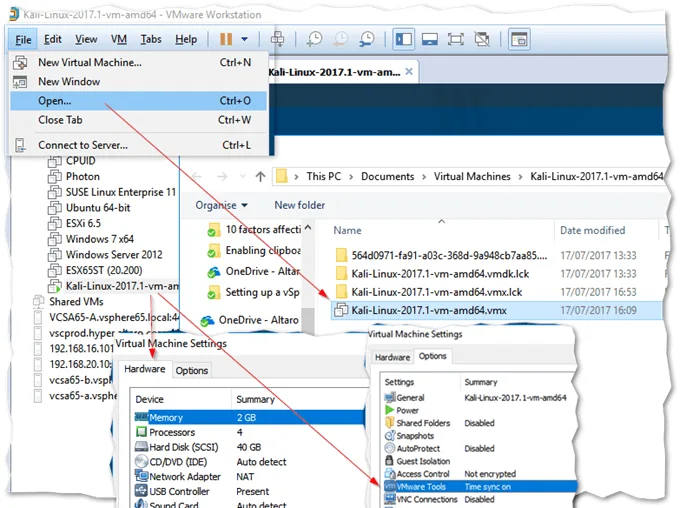680x508 pixels.
Task: Open the View menu
Action: click(86, 39)
